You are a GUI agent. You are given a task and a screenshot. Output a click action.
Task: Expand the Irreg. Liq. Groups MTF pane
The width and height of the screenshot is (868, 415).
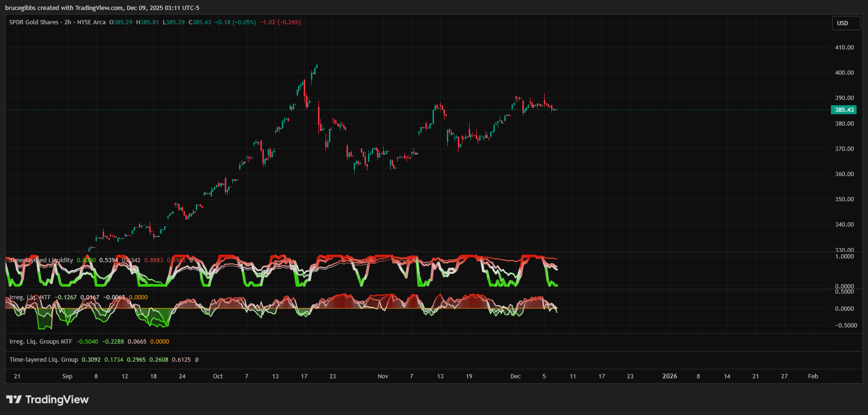[41, 342]
